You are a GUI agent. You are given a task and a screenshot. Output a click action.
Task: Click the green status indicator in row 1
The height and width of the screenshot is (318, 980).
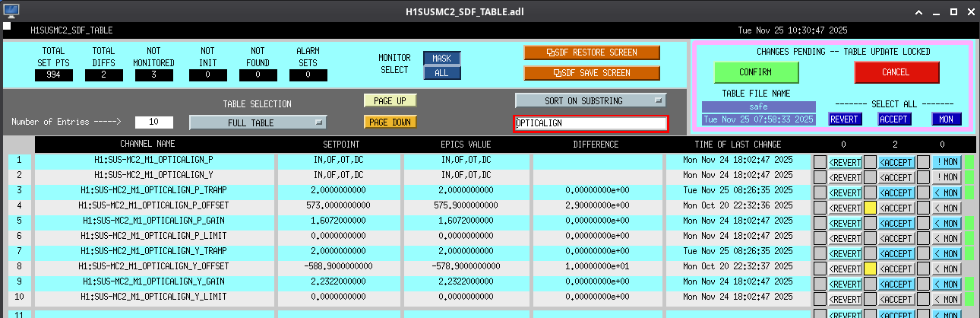click(968, 161)
